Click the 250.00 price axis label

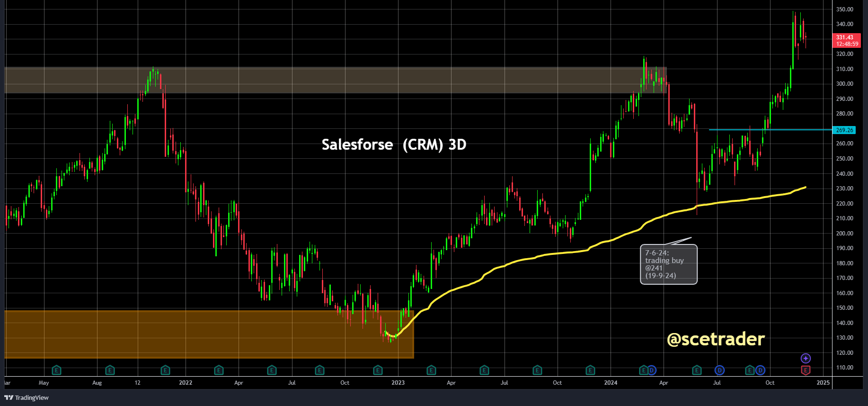point(845,159)
